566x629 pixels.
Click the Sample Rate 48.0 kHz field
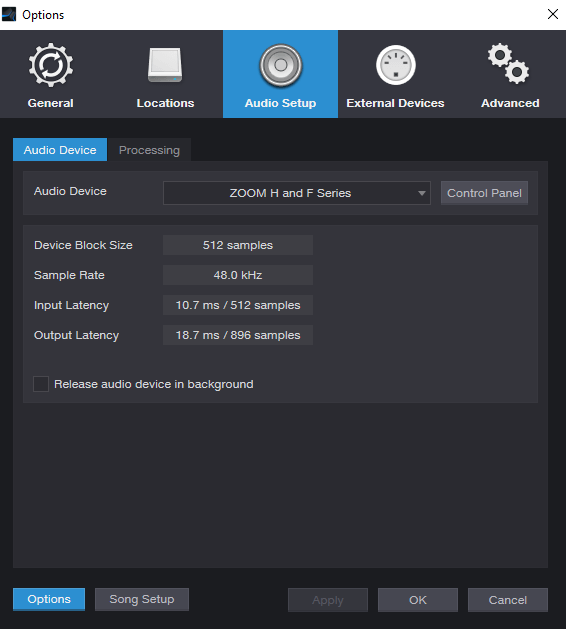tap(237, 275)
